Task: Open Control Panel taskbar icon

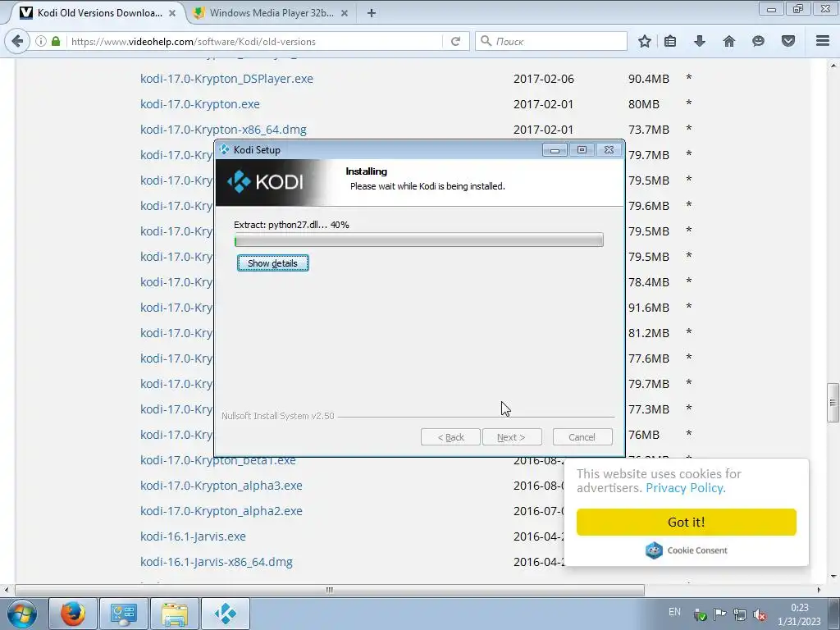Action: [124, 614]
